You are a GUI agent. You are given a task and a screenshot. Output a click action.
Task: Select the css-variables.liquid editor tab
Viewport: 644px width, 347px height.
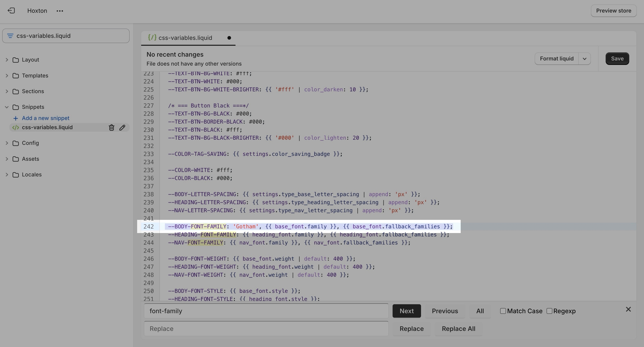tap(185, 38)
